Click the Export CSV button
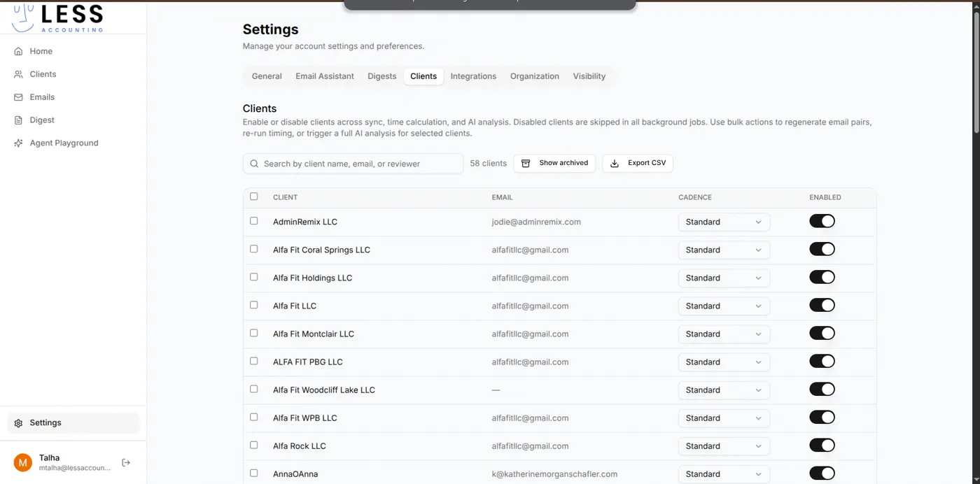 tap(638, 163)
